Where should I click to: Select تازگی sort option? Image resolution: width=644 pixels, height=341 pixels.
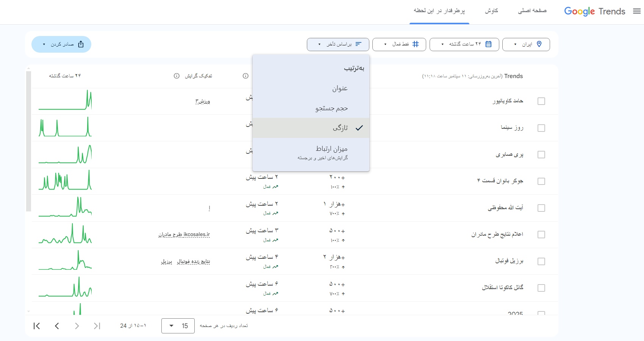coord(311,128)
